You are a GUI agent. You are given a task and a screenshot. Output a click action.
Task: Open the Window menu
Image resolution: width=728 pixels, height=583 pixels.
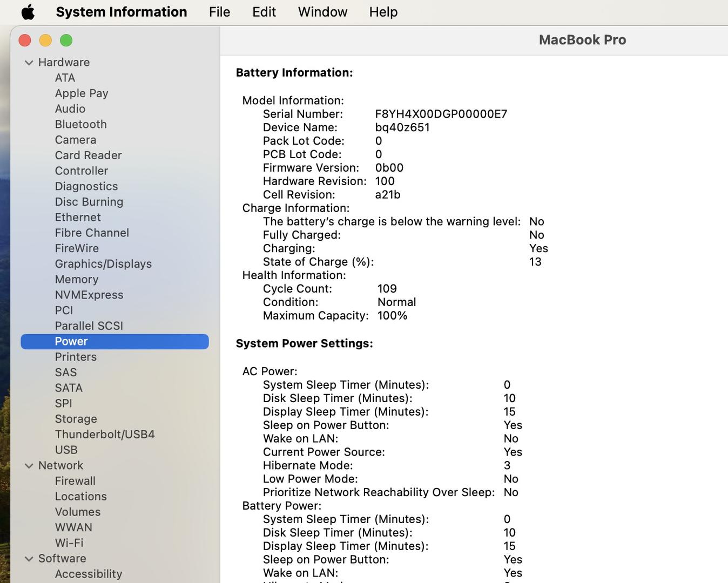pyautogui.click(x=322, y=12)
